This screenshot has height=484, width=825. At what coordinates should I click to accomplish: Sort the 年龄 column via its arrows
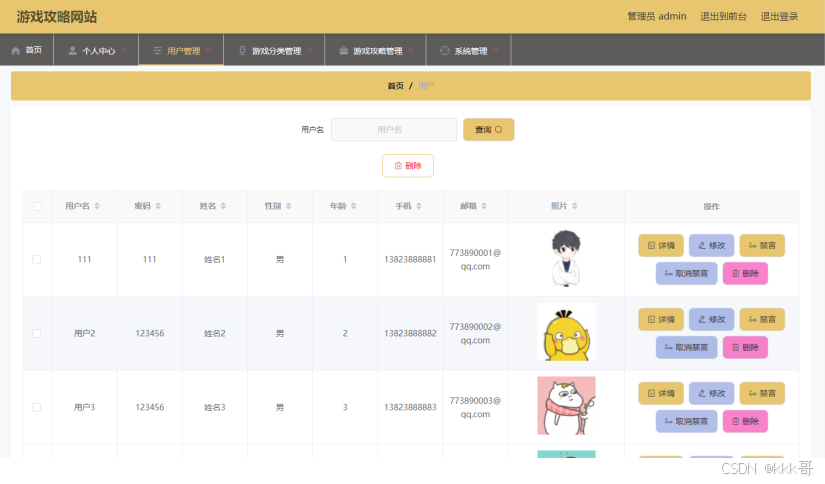pos(354,206)
